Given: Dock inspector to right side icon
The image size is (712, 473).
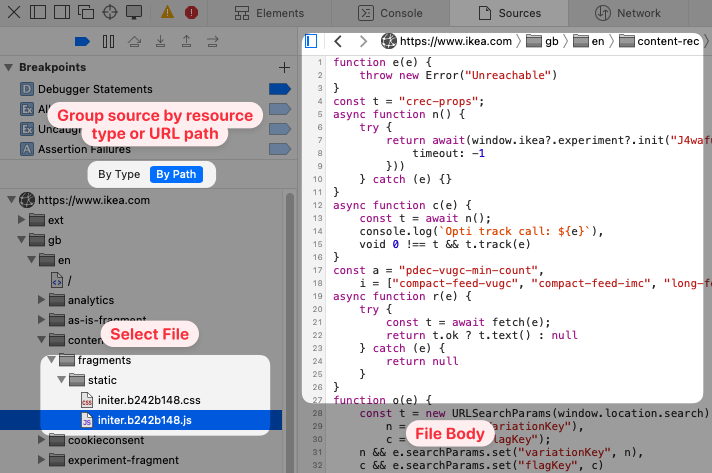Looking at the screenshot, I should coord(62,12).
